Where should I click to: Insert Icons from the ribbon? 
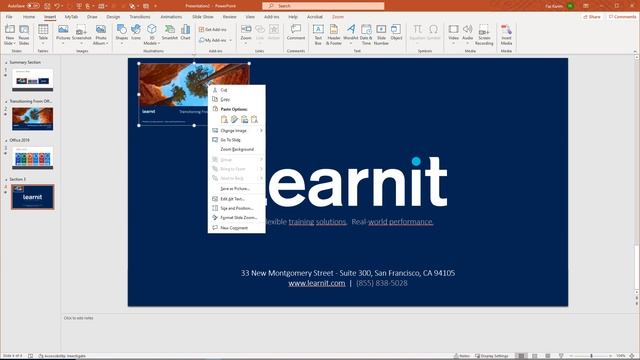136,33
